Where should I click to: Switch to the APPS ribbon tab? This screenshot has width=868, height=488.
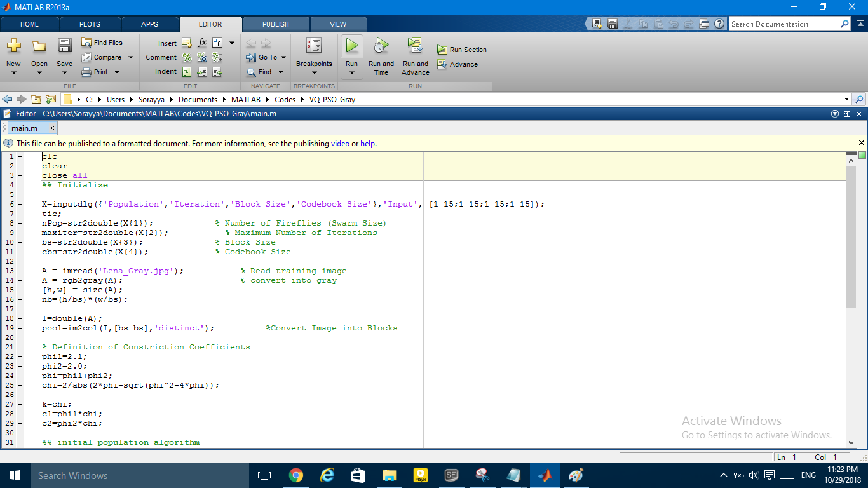[150, 24]
